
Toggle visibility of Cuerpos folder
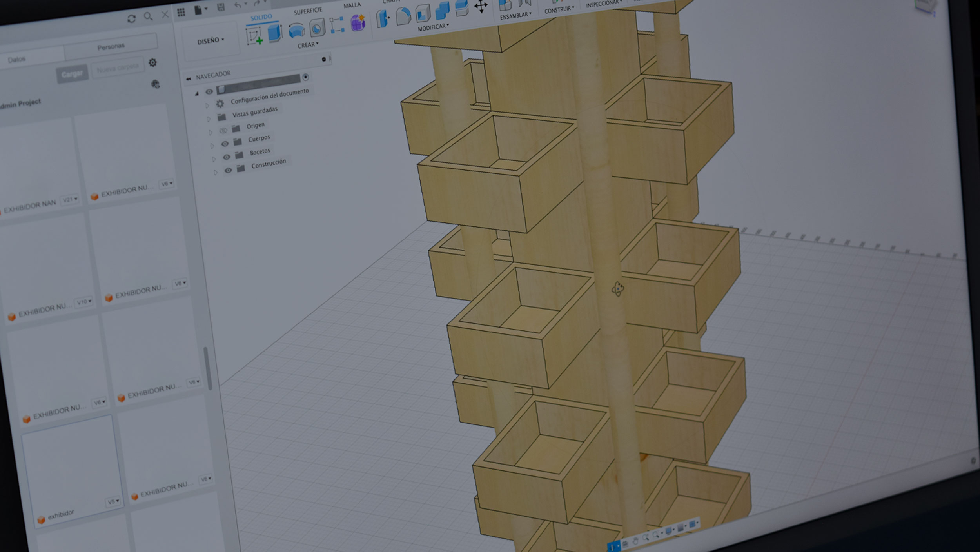click(x=225, y=144)
